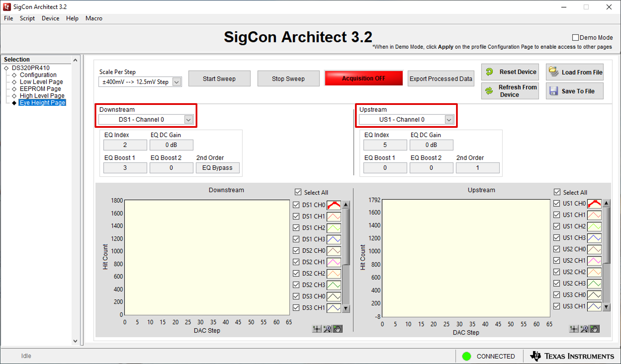
Task: Click the Reset Device green arrow icon
Action: coord(490,72)
